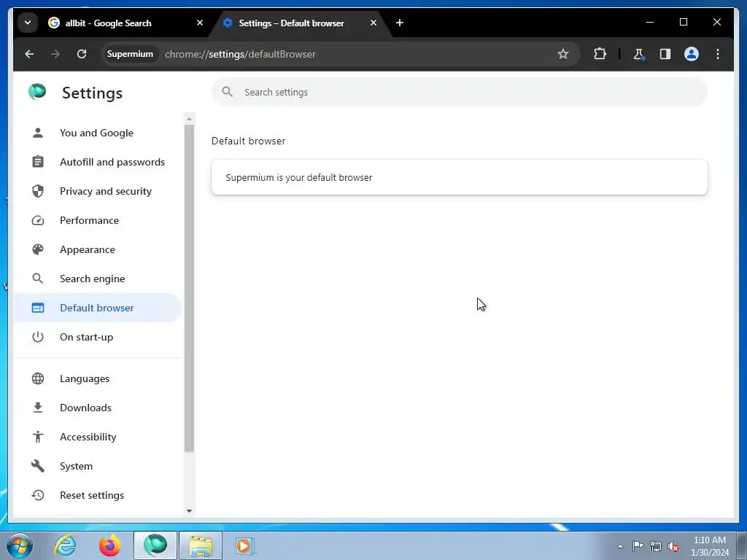Open the three-dot browser menu
Image resolution: width=747 pixels, height=560 pixels.
[x=718, y=54]
